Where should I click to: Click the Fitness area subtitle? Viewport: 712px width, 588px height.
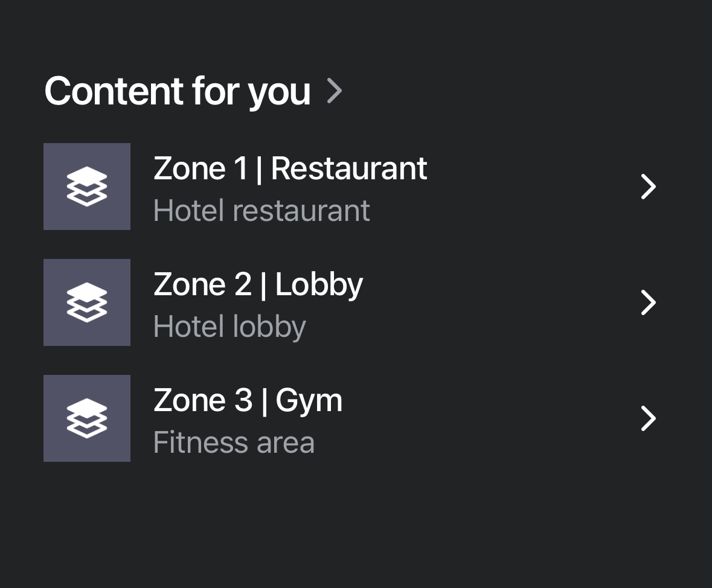(x=234, y=443)
